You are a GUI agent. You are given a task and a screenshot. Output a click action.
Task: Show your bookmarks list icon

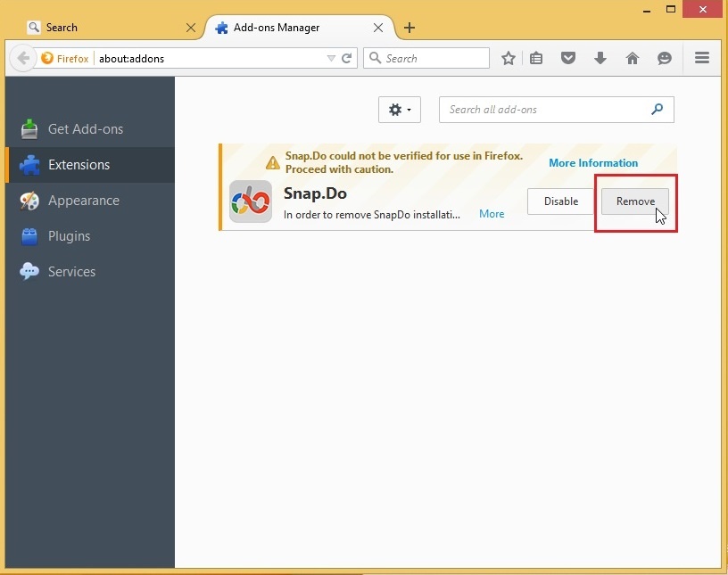tap(536, 57)
